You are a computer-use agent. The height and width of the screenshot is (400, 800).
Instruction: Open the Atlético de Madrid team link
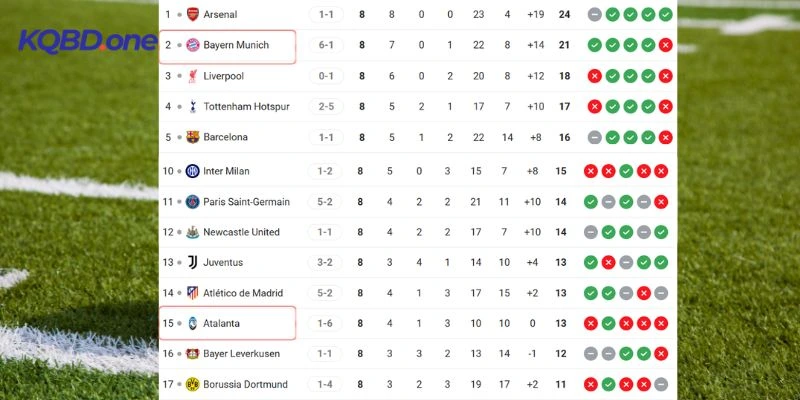tap(245, 293)
